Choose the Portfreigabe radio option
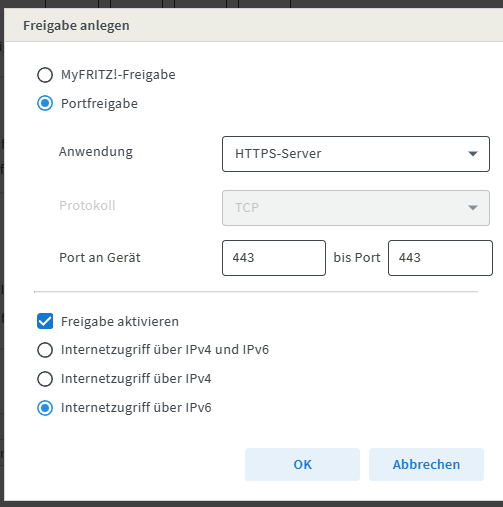Viewport: 503px width, 507px height. (45, 103)
